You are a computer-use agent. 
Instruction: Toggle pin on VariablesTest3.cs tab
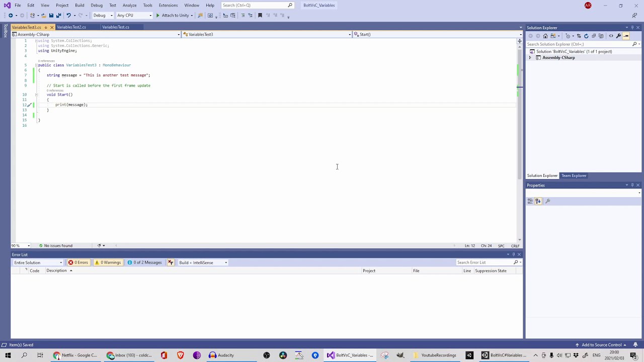click(45, 27)
